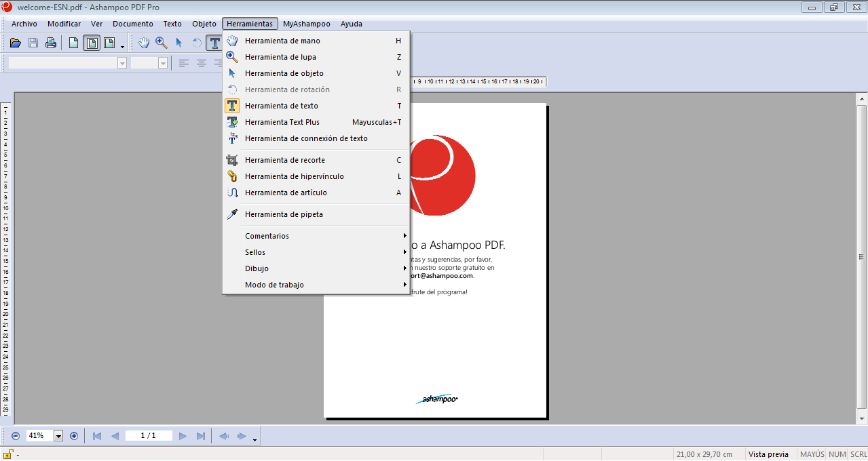The height and width of the screenshot is (461, 868).
Task: Choose Herramienta de rotación entry
Action: pyautogui.click(x=316, y=89)
